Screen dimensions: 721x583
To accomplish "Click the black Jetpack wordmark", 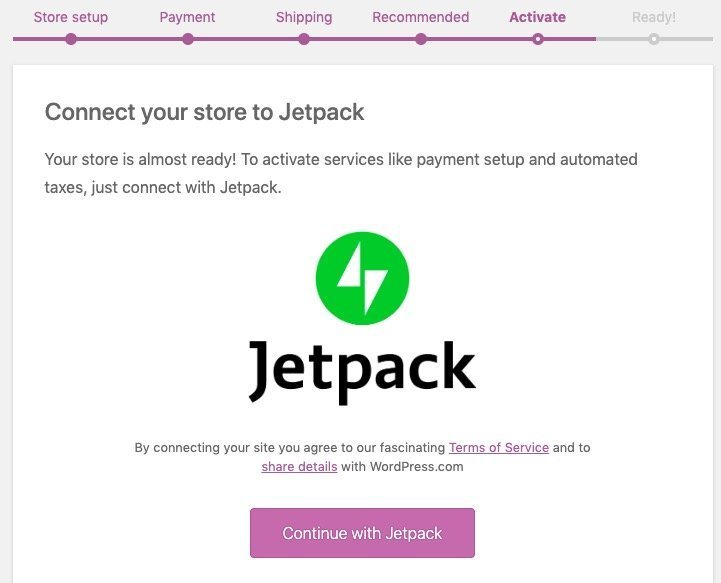I will click(362, 370).
